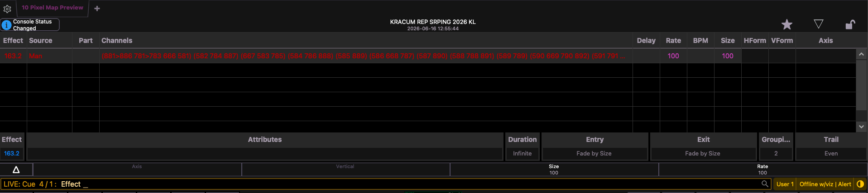This screenshot has height=193, width=868.
Task: Open the downward triangle filter icon
Action: click(x=818, y=24)
